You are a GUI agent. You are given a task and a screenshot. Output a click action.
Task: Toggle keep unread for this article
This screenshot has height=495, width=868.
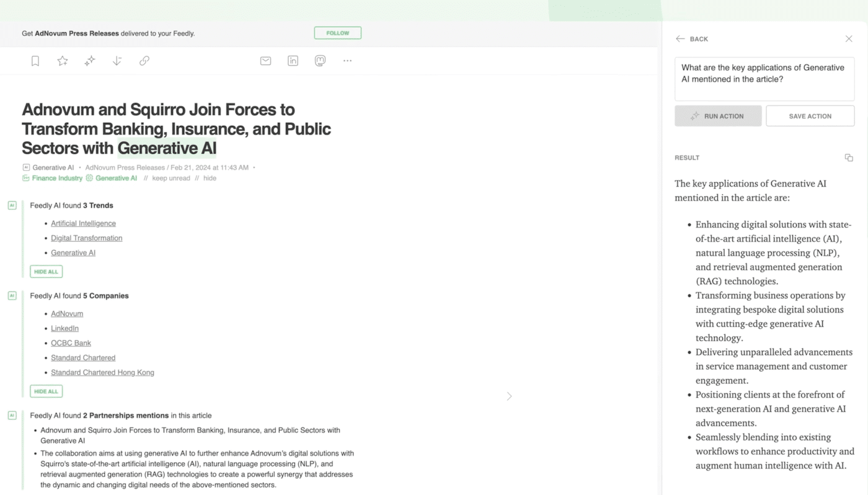[x=170, y=178]
